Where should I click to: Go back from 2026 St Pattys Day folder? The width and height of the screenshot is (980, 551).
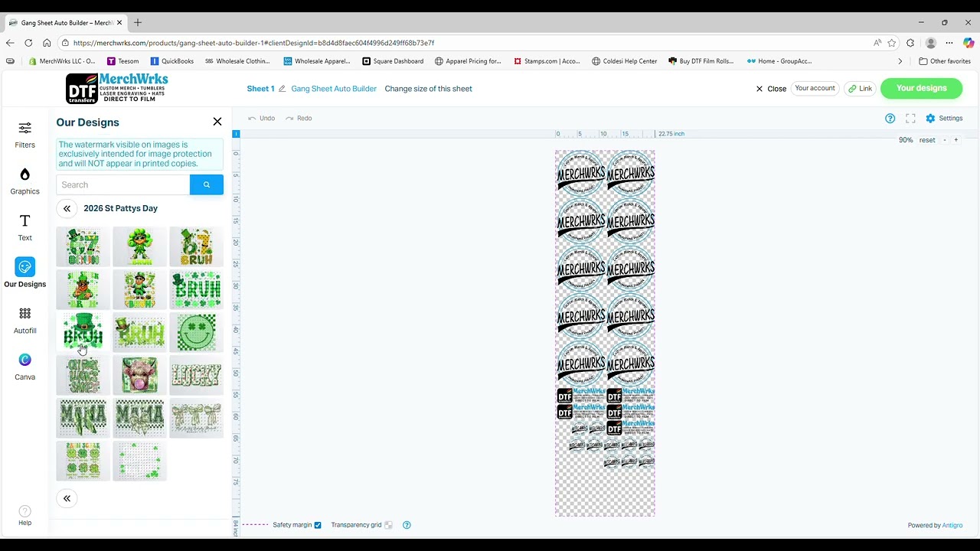[67, 208]
